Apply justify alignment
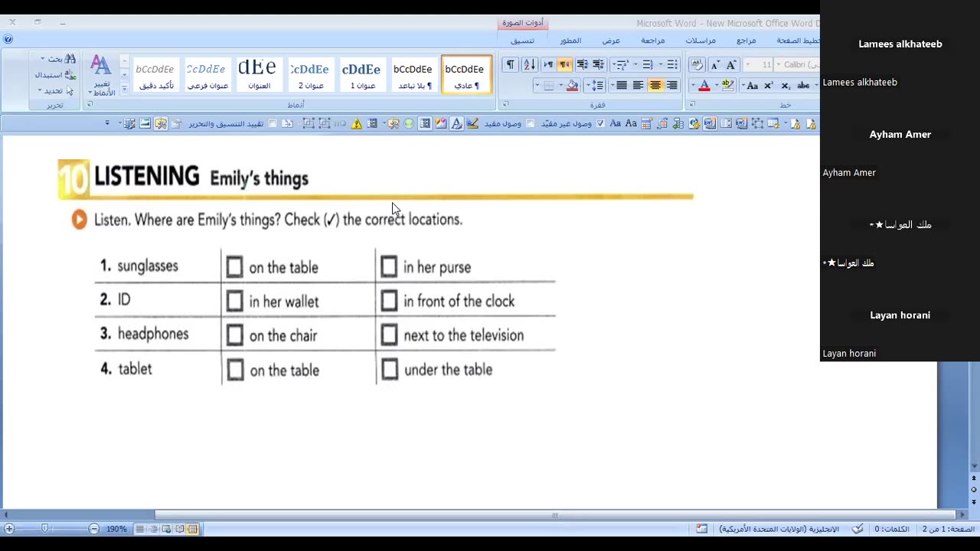Screen dimensions: 980x551 click(x=621, y=85)
